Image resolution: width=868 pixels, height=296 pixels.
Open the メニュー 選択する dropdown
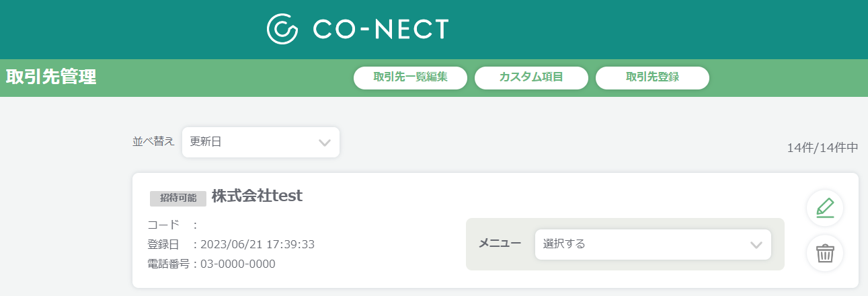click(x=653, y=244)
